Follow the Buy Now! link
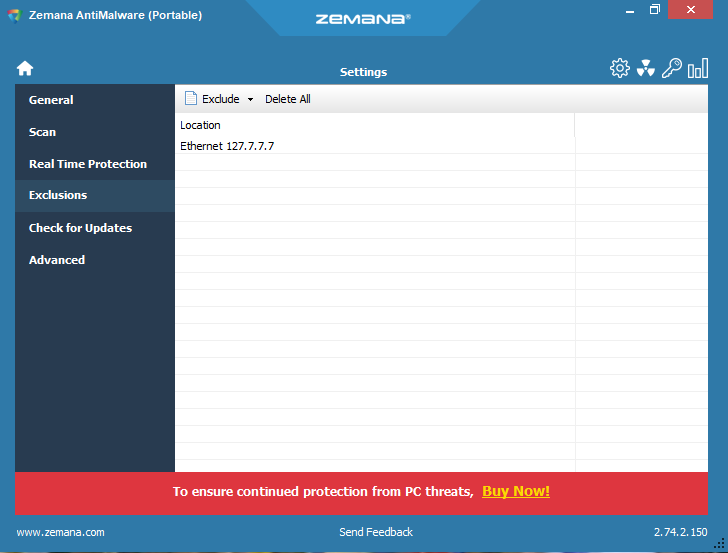The image size is (728, 553). pyautogui.click(x=516, y=491)
